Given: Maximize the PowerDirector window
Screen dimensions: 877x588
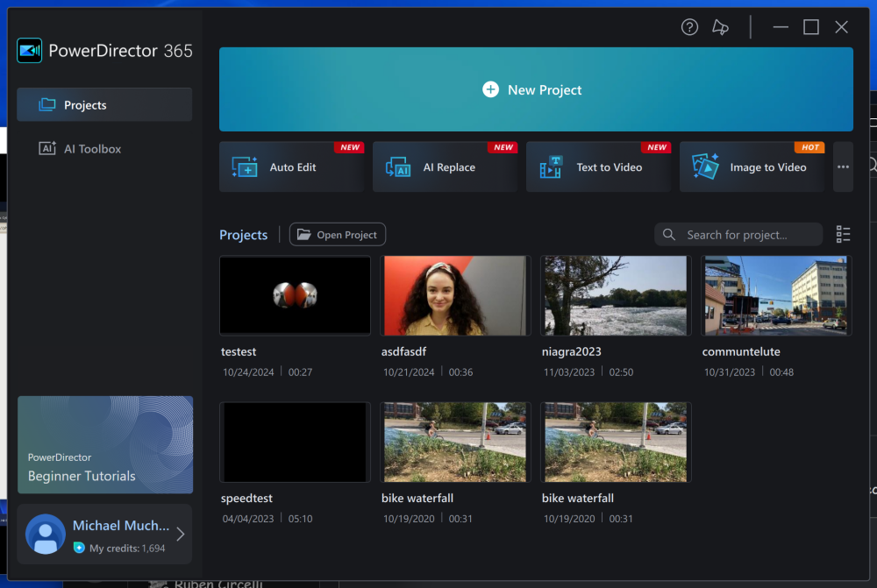Looking at the screenshot, I should click(811, 27).
